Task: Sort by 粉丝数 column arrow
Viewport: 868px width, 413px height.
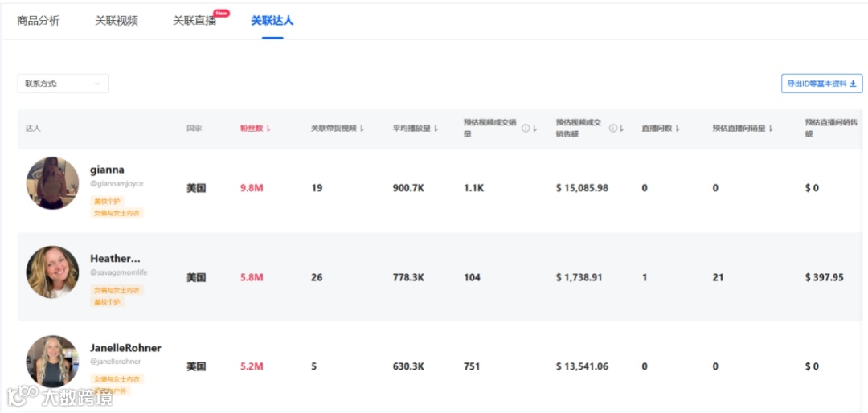Action: pyautogui.click(x=269, y=129)
